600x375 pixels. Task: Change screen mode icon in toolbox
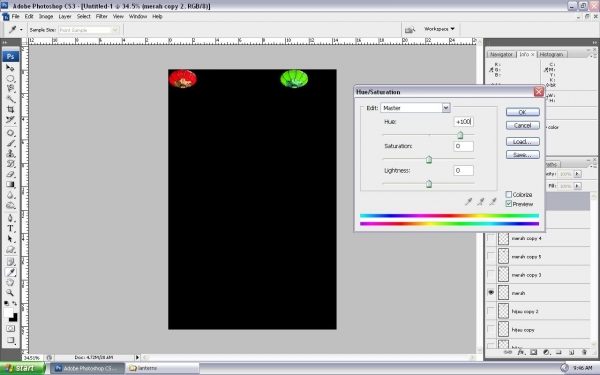[10, 340]
